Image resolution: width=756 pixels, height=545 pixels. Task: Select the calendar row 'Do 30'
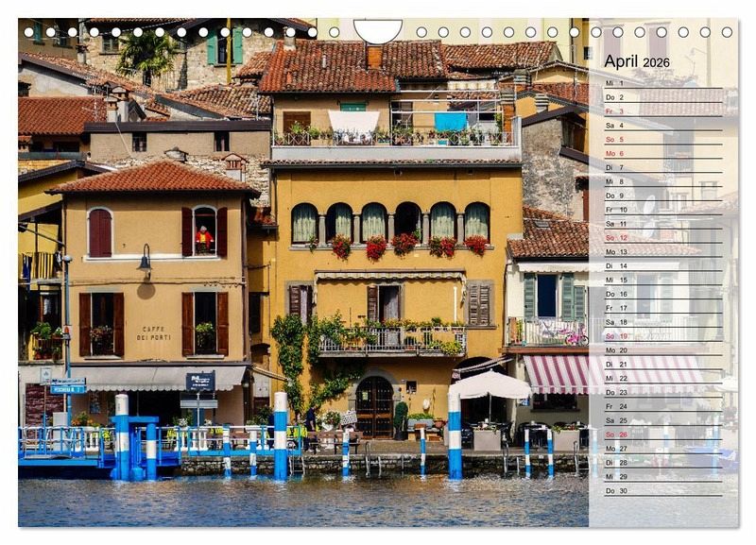pos(663,490)
